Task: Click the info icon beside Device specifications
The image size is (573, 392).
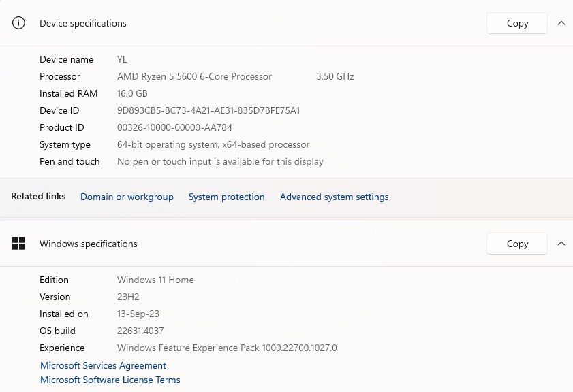Action: 18,22
